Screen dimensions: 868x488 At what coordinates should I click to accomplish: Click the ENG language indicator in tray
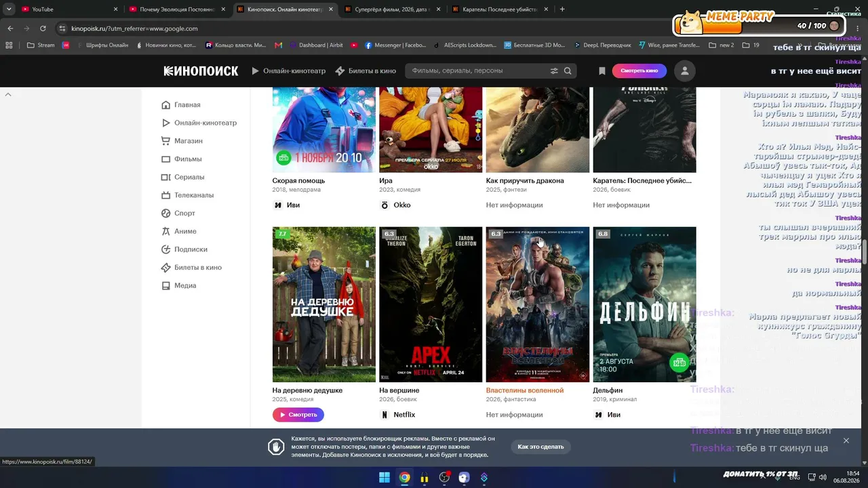[794, 477]
